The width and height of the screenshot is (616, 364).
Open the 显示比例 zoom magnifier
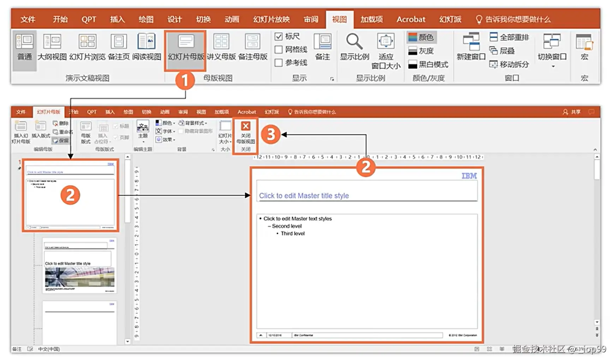(354, 47)
